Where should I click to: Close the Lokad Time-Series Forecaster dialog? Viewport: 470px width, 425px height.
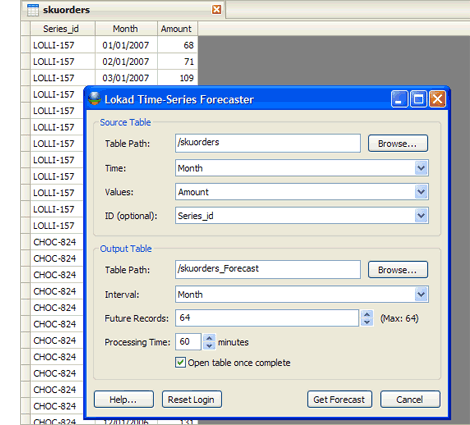coord(437,99)
